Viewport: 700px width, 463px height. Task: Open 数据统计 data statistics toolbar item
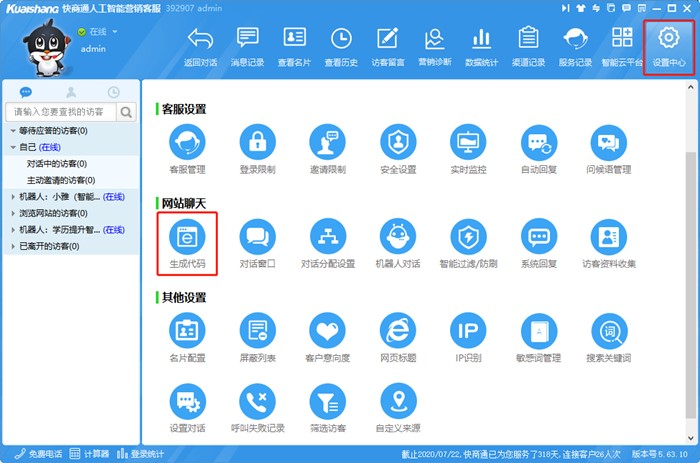point(480,46)
